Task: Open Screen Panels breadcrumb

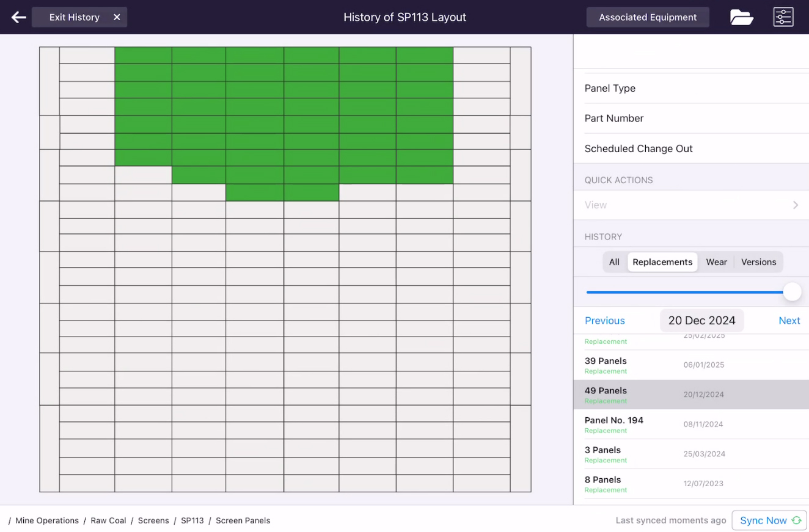Action: point(243,520)
